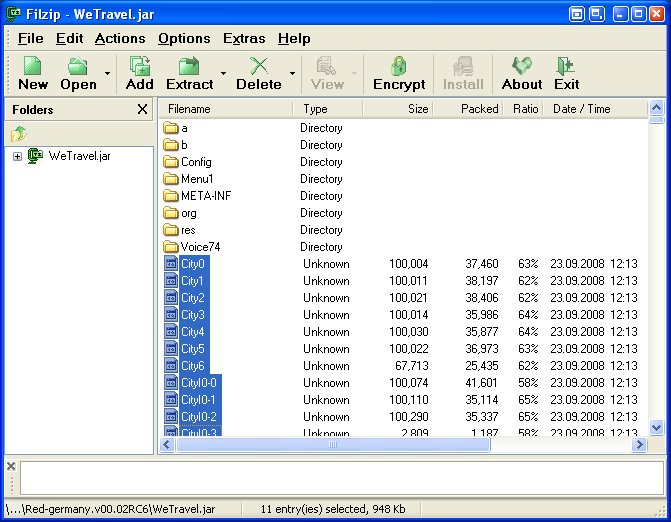Click the vertical scrollbar down arrow

656,427
